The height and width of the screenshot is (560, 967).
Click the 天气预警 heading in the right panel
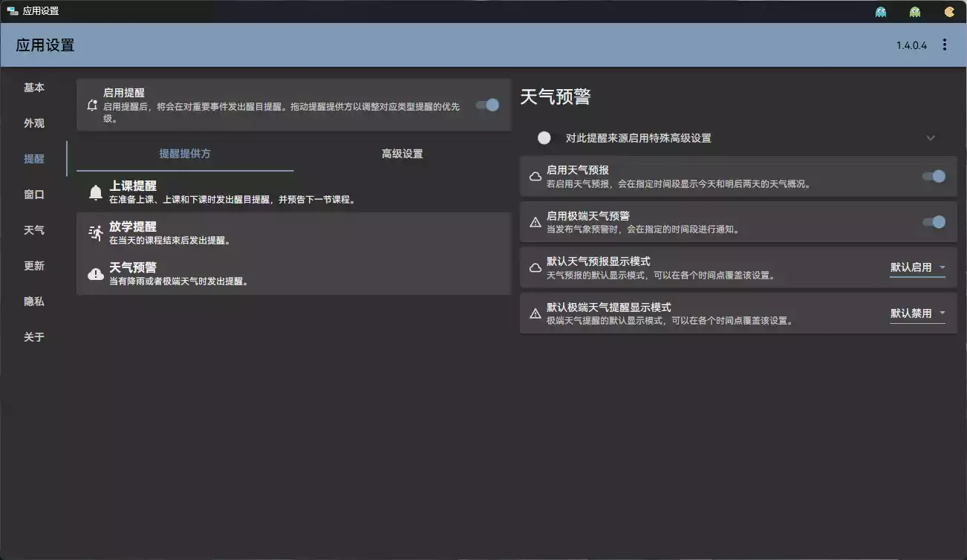pyautogui.click(x=556, y=97)
